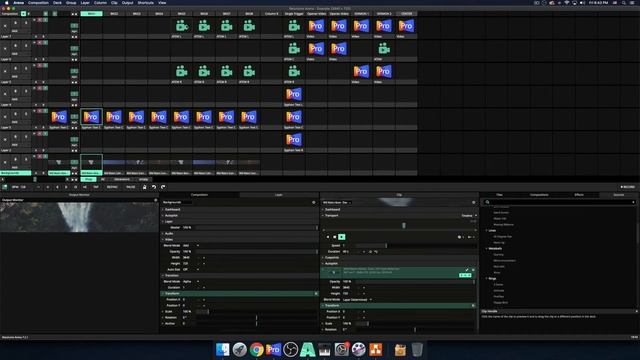Trigger the ProPresenter clip in Layer 7 under CENTER column
Screen dimensions: 640x360
click(406, 26)
